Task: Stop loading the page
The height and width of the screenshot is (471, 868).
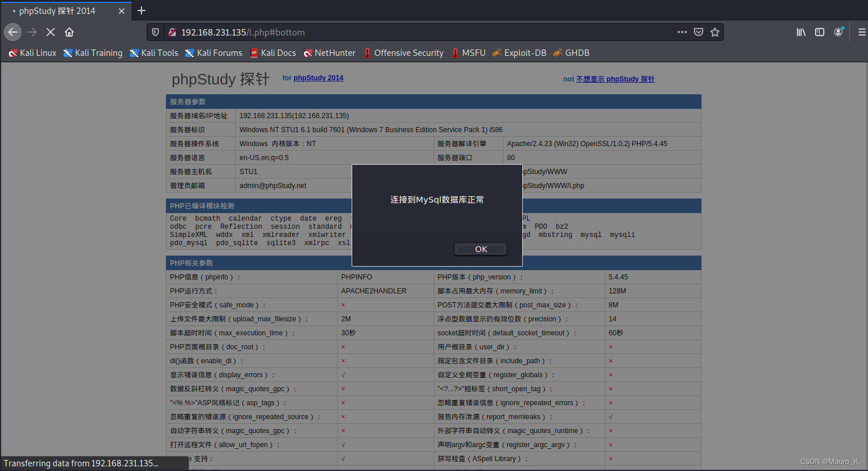Action: pyautogui.click(x=51, y=32)
